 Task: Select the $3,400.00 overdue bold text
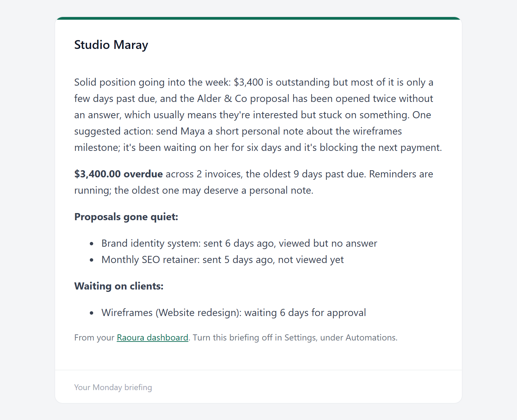[118, 174]
